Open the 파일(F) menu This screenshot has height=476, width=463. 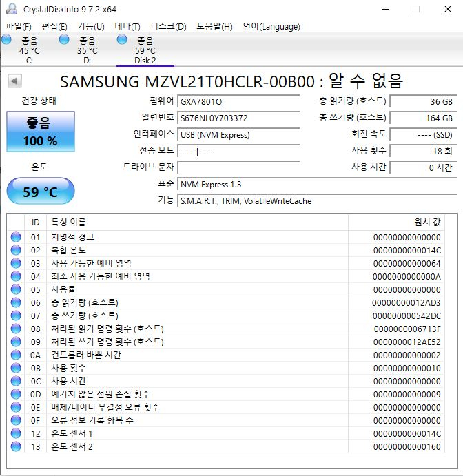pos(19,27)
